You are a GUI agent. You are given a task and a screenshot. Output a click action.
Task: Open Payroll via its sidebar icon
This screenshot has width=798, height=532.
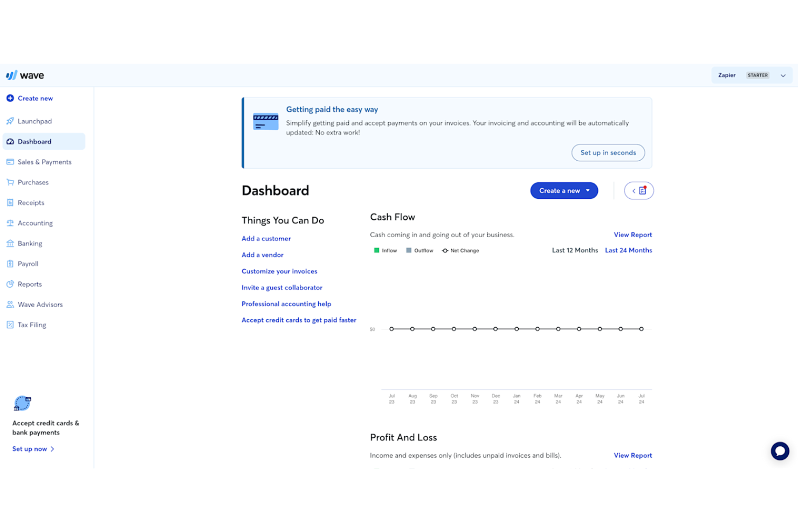pyautogui.click(x=10, y=264)
